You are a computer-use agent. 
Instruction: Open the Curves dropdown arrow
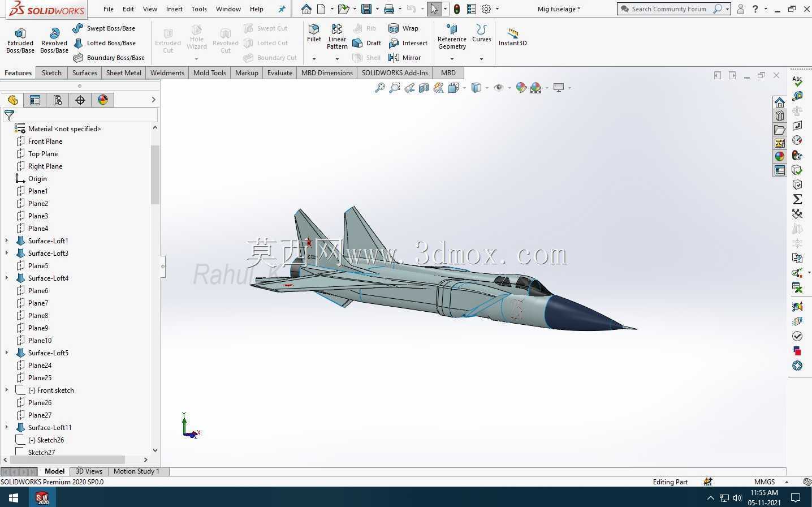coord(482,59)
